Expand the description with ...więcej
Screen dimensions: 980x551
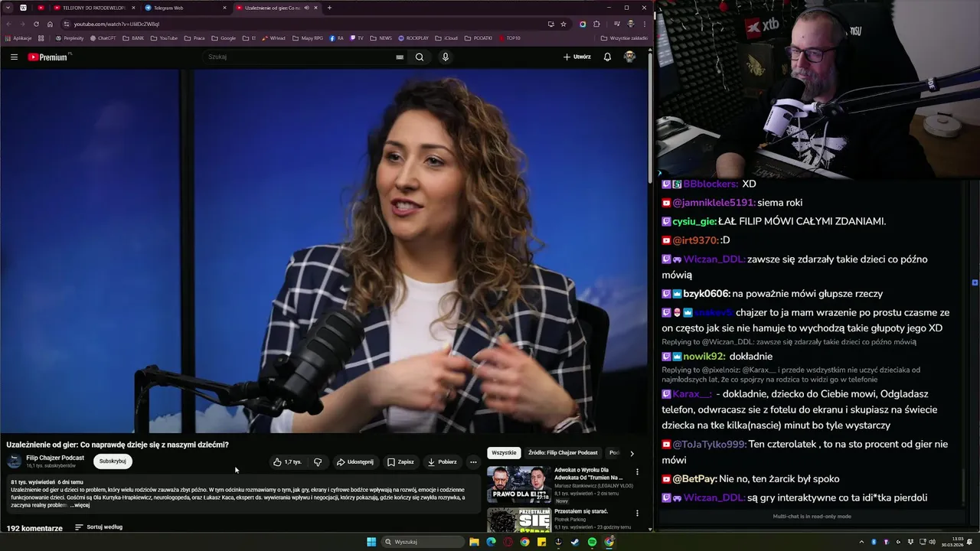[80, 505]
